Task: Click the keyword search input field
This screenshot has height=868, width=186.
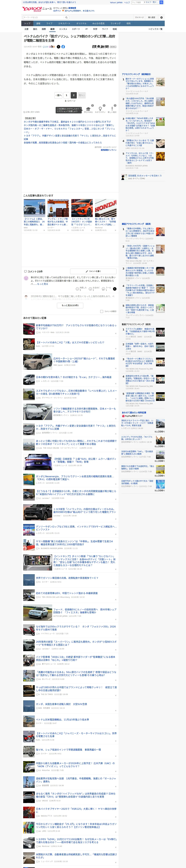Action: click(44, 17)
